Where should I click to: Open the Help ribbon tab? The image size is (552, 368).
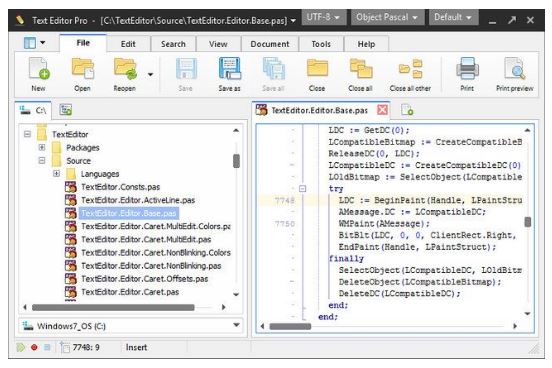pos(366,44)
